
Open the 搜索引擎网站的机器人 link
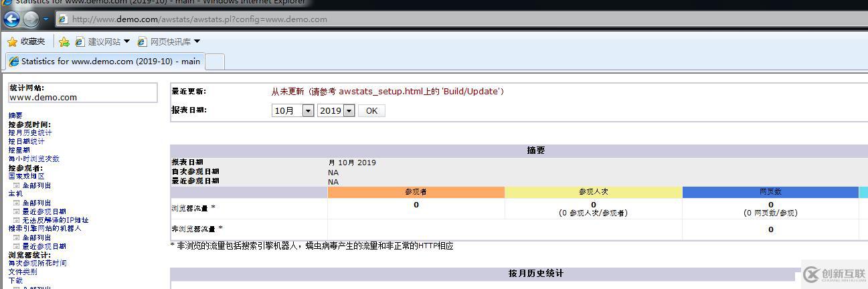(x=45, y=228)
